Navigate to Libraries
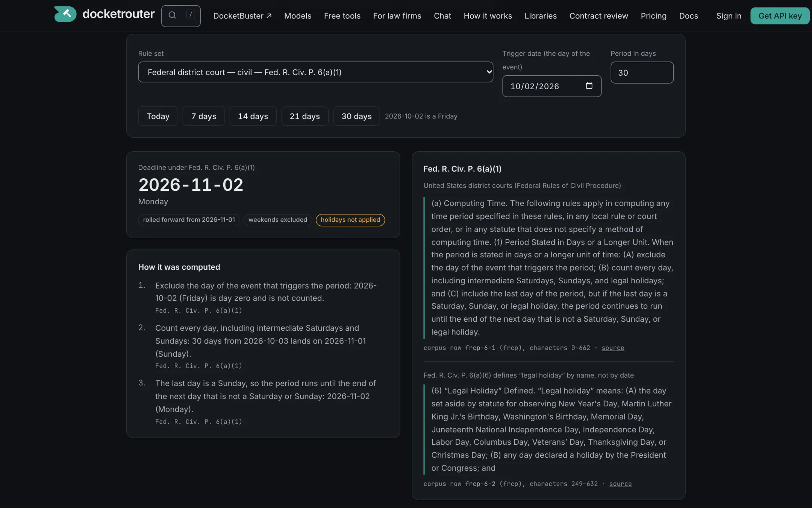812x508 pixels. point(540,16)
